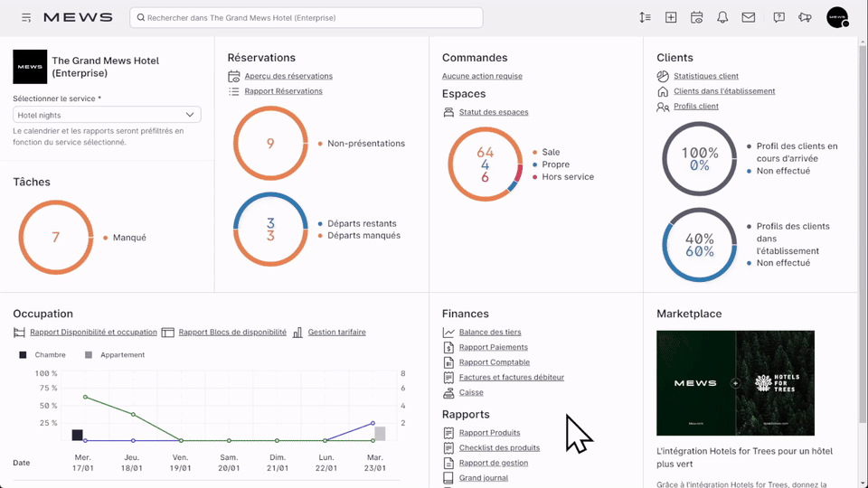The width and height of the screenshot is (868, 488).
Task: Open Rapport de gestion link
Action: pyautogui.click(x=494, y=463)
